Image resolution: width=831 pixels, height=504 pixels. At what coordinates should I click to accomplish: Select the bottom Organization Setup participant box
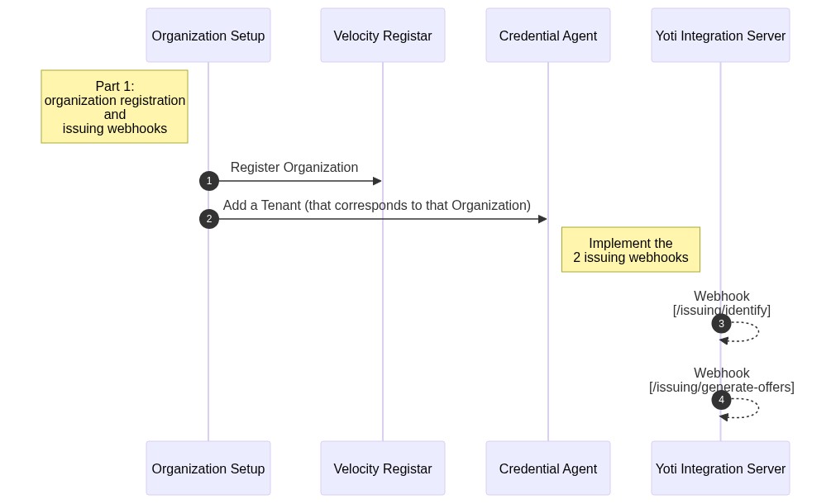[x=208, y=468]
